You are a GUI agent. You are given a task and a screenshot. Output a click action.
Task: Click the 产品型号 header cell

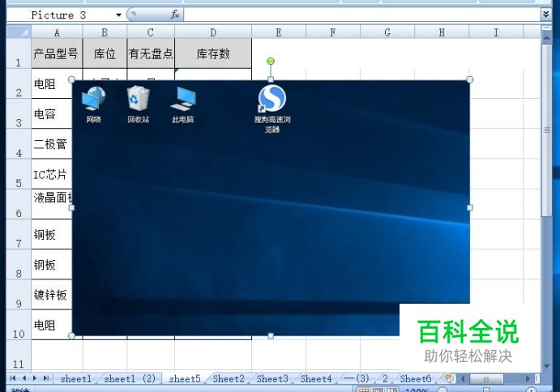click(x=57, y=53)
